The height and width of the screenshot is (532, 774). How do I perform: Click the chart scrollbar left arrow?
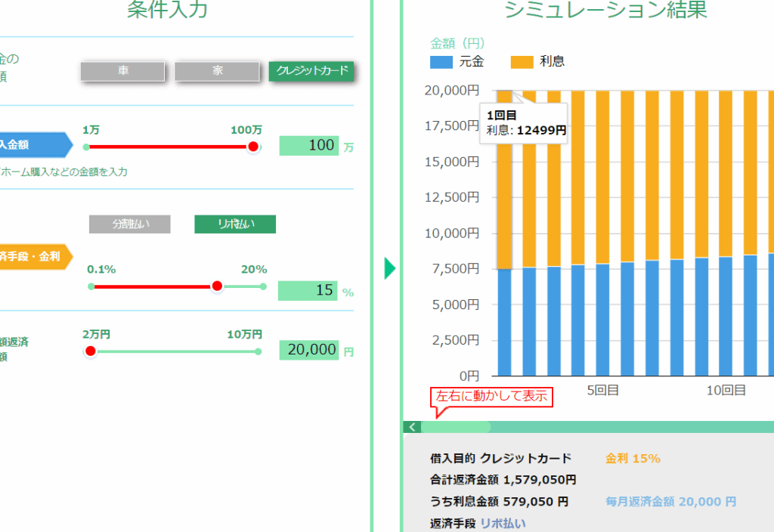click(x=412, y=427)
